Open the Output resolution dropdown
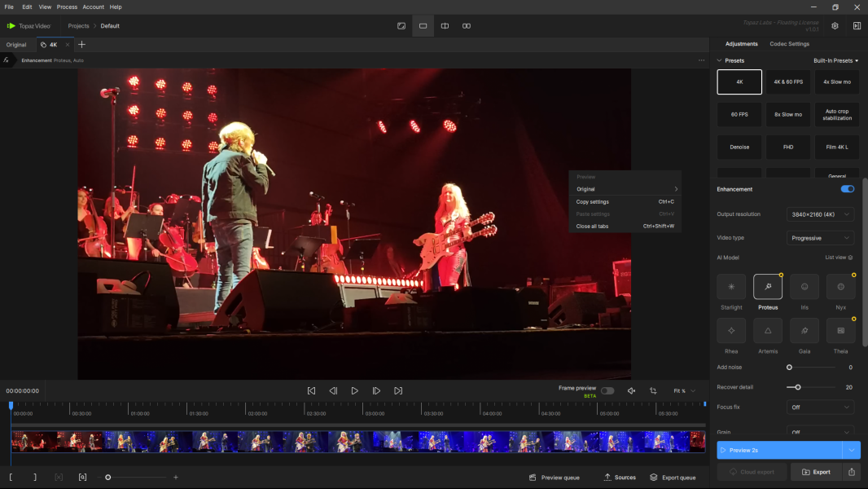The height and width of the screenshot is (489, 868). 821,214
